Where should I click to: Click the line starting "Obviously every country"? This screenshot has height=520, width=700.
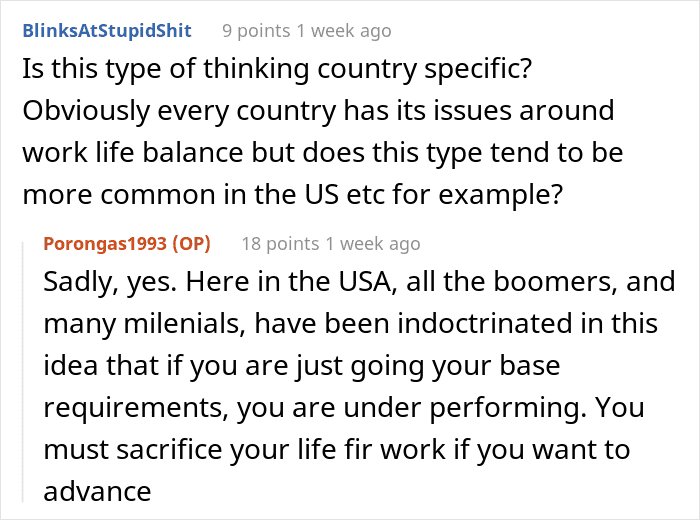click(315, 112)
